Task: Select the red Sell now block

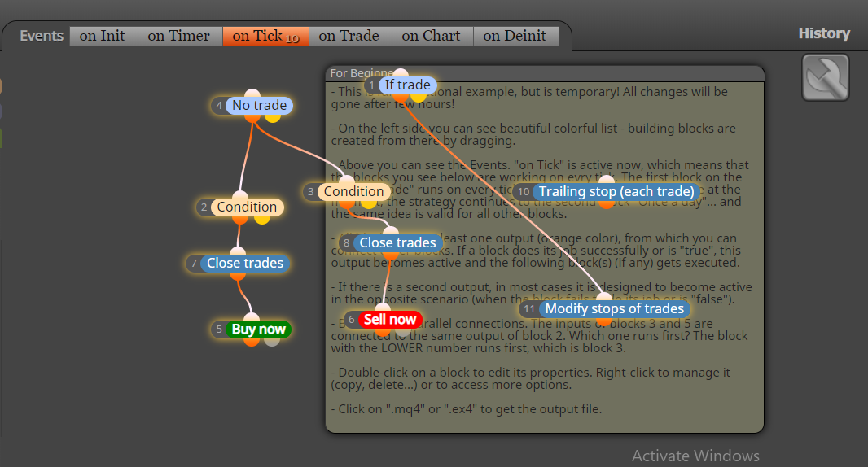Action: (390, 319)
